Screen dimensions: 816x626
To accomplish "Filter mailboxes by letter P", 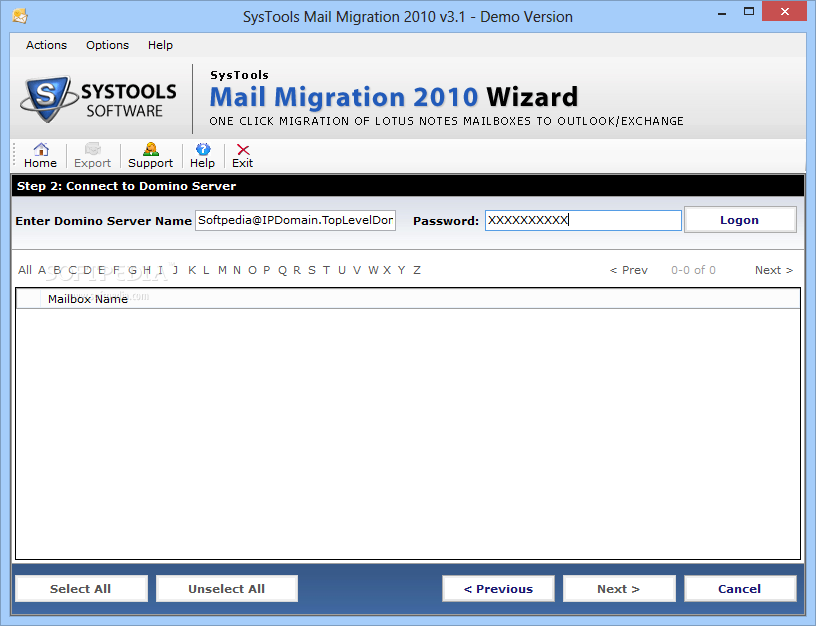I will point(266,270).
